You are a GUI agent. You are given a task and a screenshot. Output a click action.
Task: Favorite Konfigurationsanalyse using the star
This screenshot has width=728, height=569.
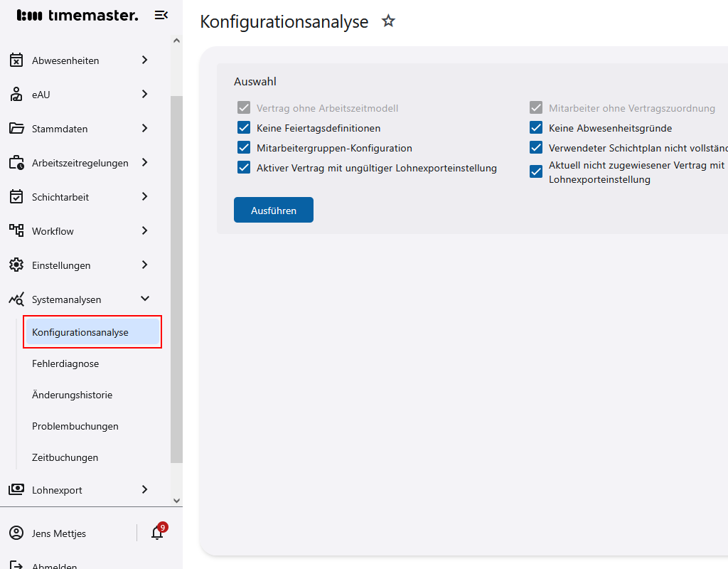(x=388, y=21)
